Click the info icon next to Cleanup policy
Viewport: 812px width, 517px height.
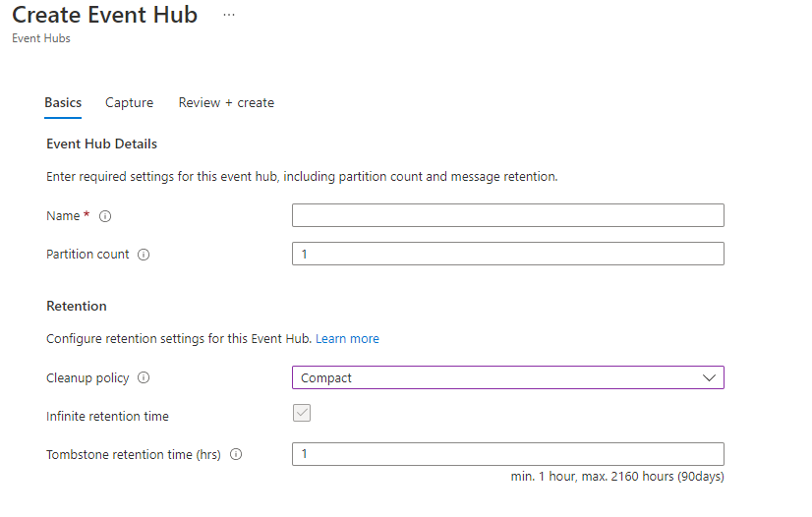pyautogui.click(x=144, y=377)
